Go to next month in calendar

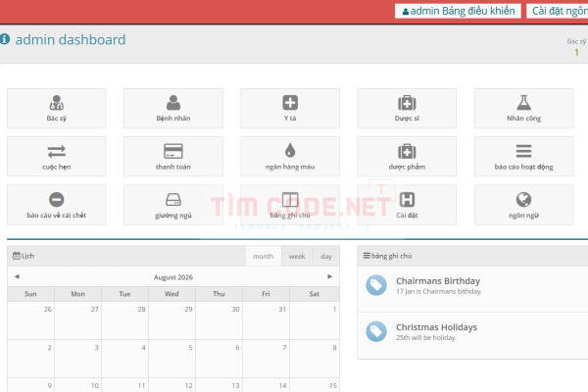point(329,276)
